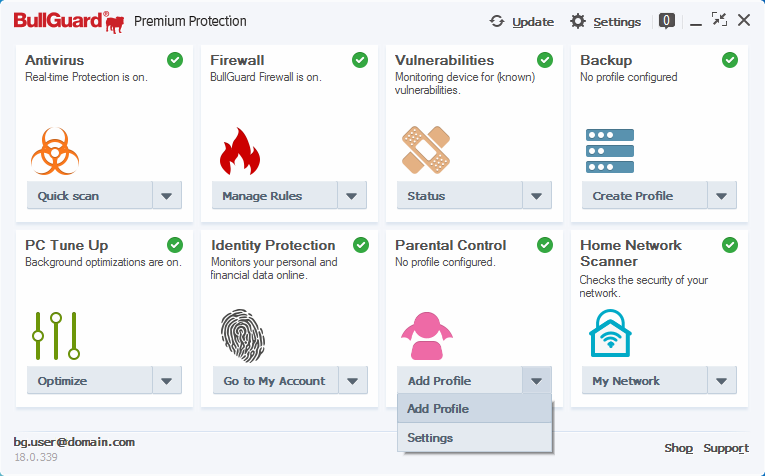
Task: Click the PC Tune Up heading
Action: click(67, 245)
